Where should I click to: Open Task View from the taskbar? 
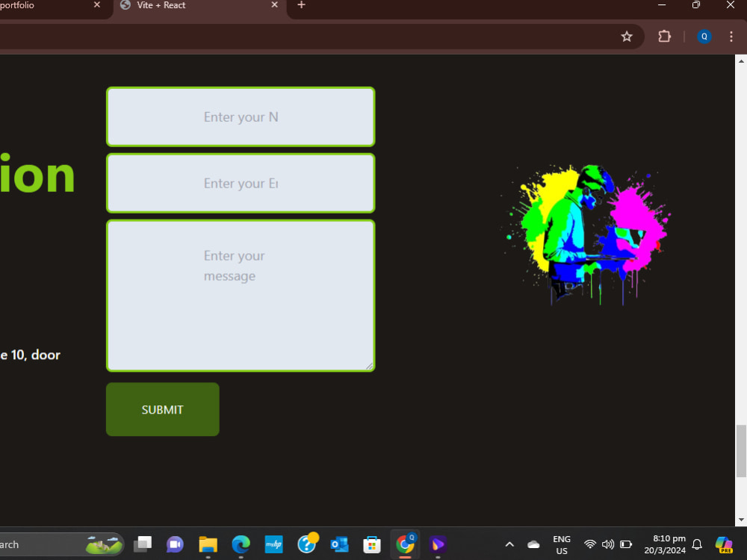(143, 544)
